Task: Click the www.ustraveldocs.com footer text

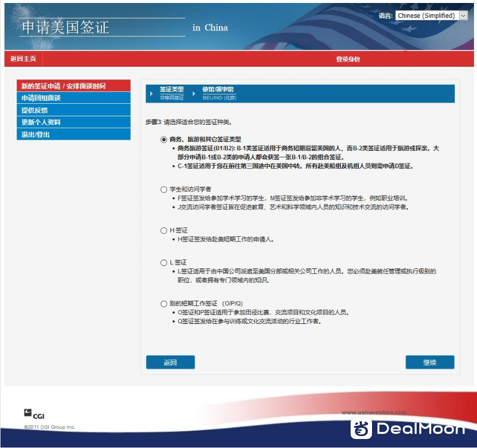Action: click(374, 413)
